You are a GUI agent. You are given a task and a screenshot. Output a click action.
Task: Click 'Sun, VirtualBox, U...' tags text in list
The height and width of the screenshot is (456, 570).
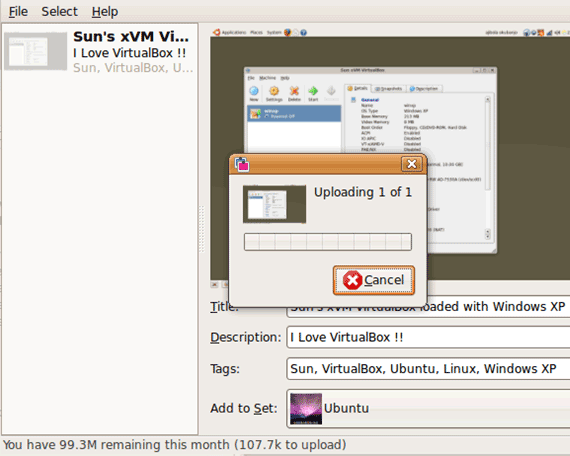point(133,68)
